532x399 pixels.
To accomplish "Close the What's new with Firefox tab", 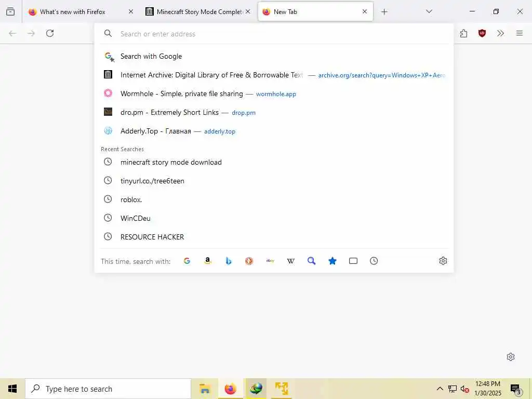I will coord(131,11).
